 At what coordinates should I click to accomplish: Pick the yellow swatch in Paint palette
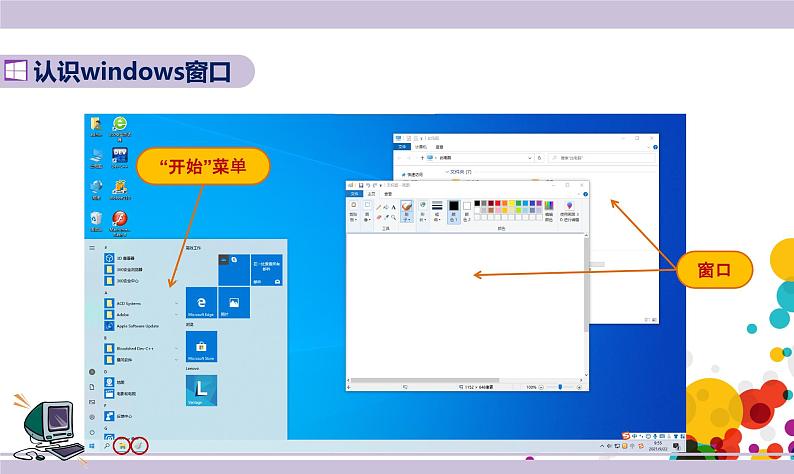point(512,203)
